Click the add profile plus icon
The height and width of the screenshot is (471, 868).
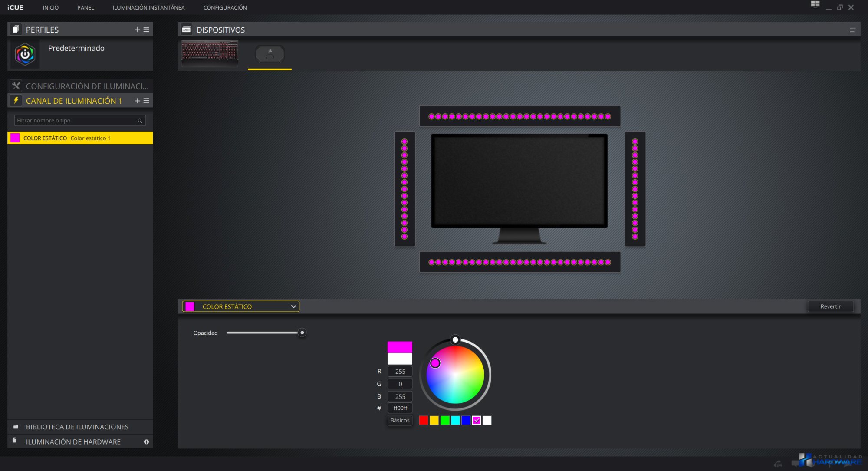click(137, 30)
